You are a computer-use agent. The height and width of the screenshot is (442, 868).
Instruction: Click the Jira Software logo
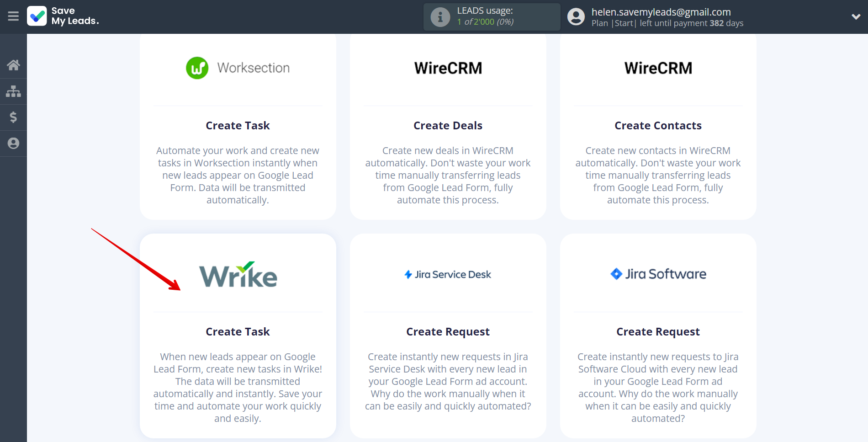pos(658,274)
